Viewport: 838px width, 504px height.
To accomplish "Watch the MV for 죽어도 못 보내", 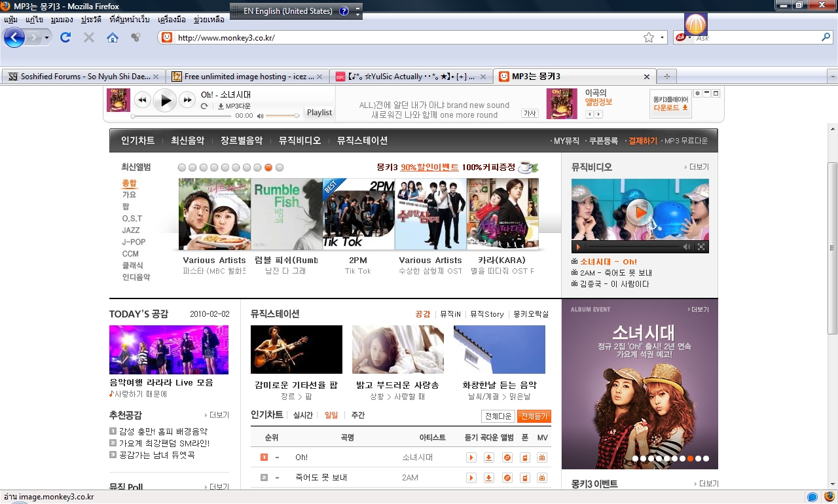I will point(542,478).
